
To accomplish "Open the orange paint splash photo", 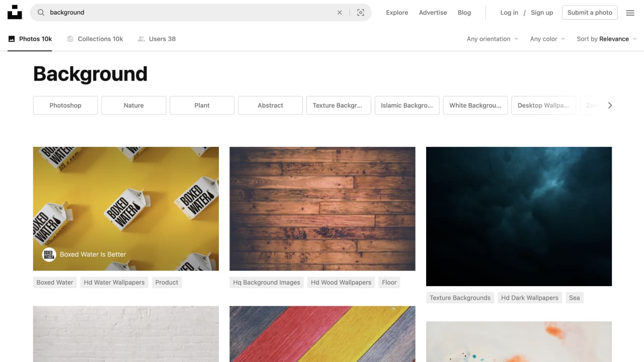I will [519, 342].
